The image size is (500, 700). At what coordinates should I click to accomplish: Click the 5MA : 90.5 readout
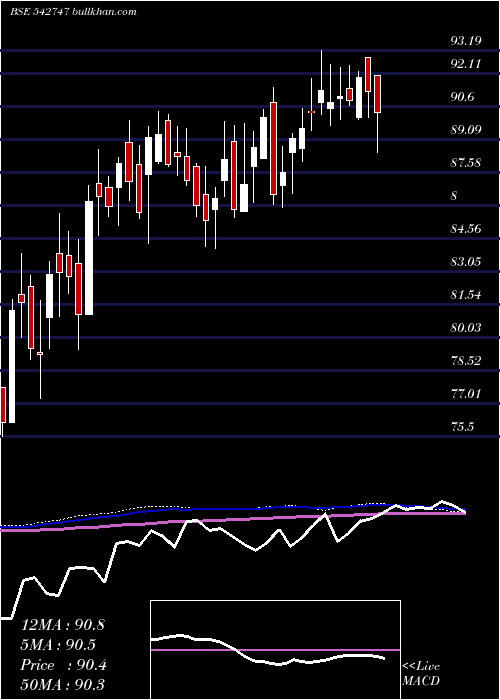pos(58,645)
